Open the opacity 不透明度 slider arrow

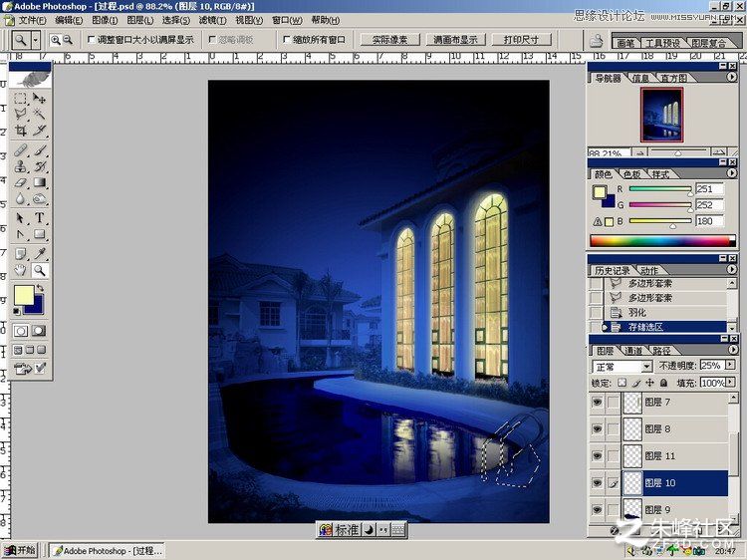[x=730, y=365]
